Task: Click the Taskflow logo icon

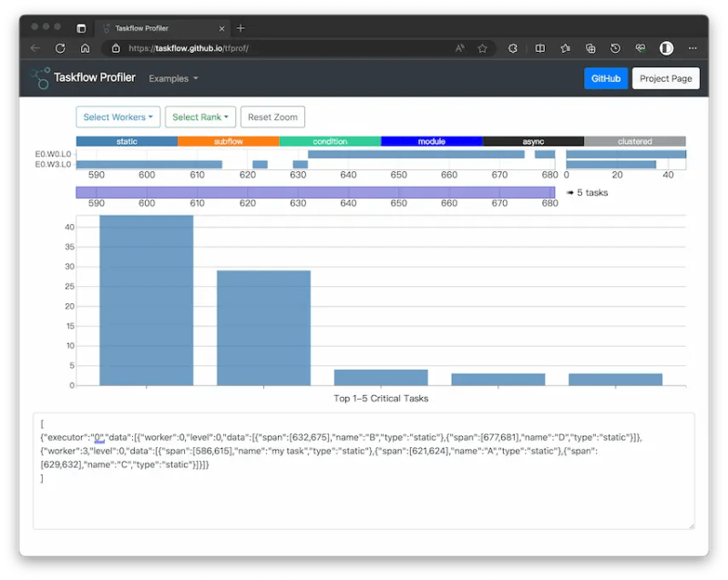Action: coord(40,78)
